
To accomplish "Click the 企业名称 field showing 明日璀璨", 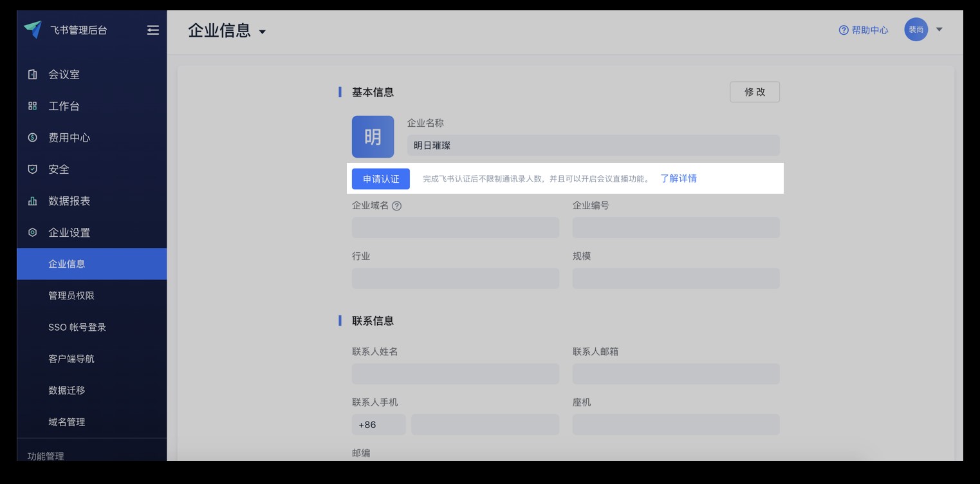I will tap(592, 145).
